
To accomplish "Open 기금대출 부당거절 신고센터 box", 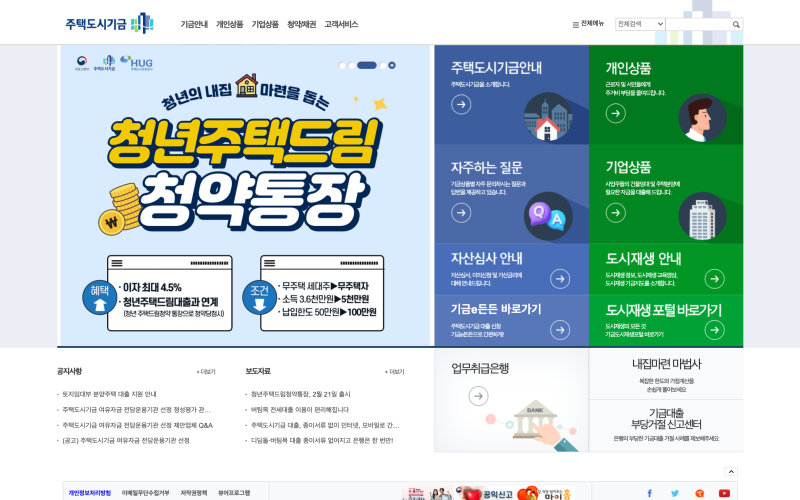I will pos(666,426).
